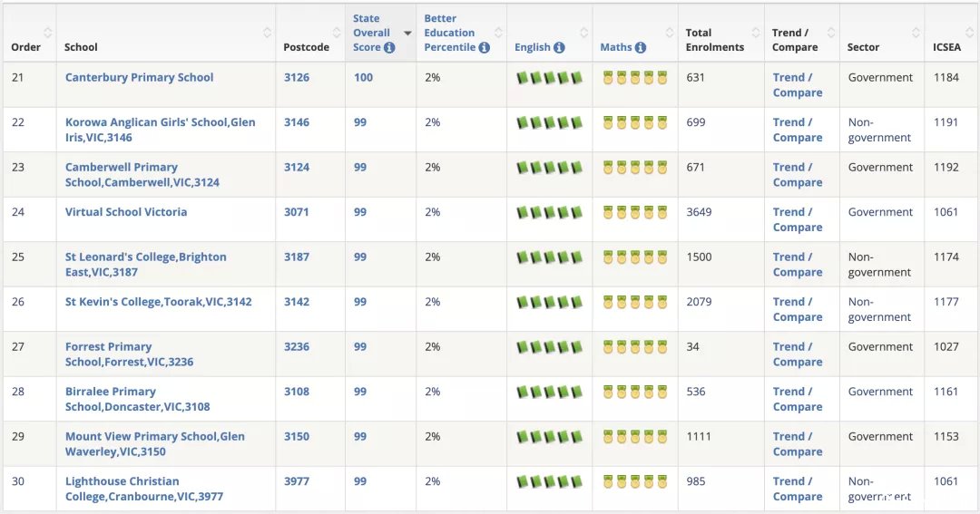Screen dimensions: 980x514
Task: Toggle State Overall Score descending sort arrow
Action: pyautogui.click(x=407, y=34)
